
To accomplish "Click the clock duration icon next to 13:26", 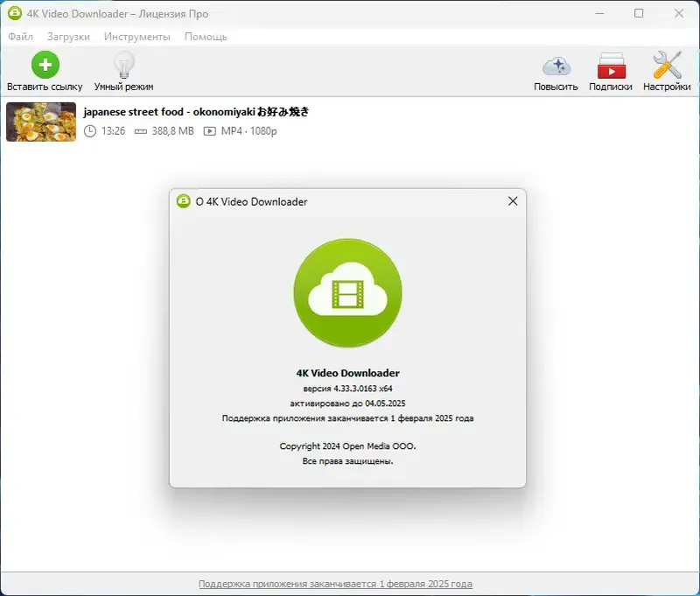I will click(91, 130).
